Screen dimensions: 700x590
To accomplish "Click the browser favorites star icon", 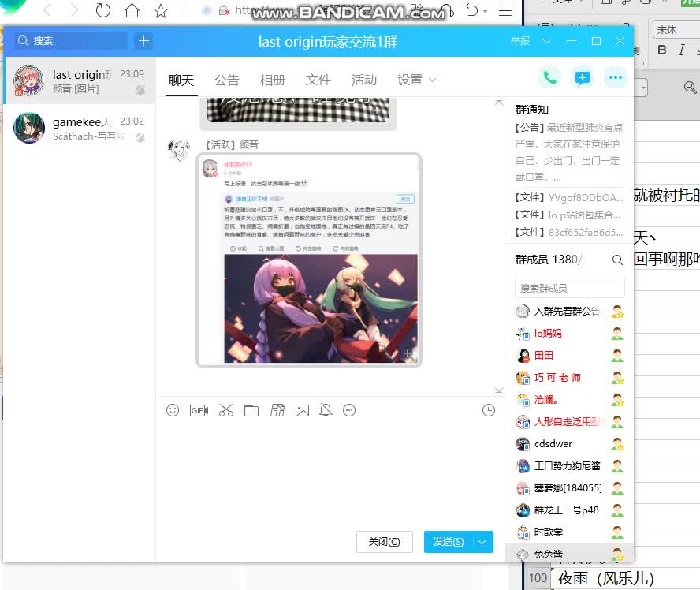I will pos(161,10).
